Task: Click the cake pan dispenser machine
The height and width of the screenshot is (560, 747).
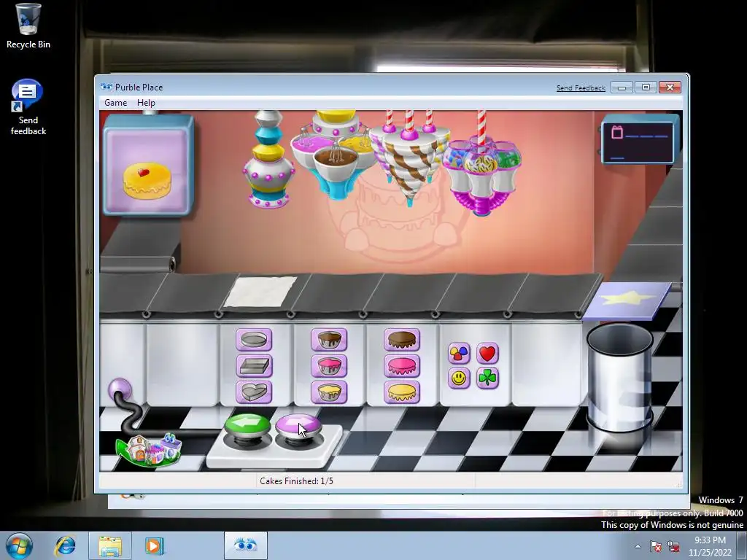Action: (x=268, y=160)
